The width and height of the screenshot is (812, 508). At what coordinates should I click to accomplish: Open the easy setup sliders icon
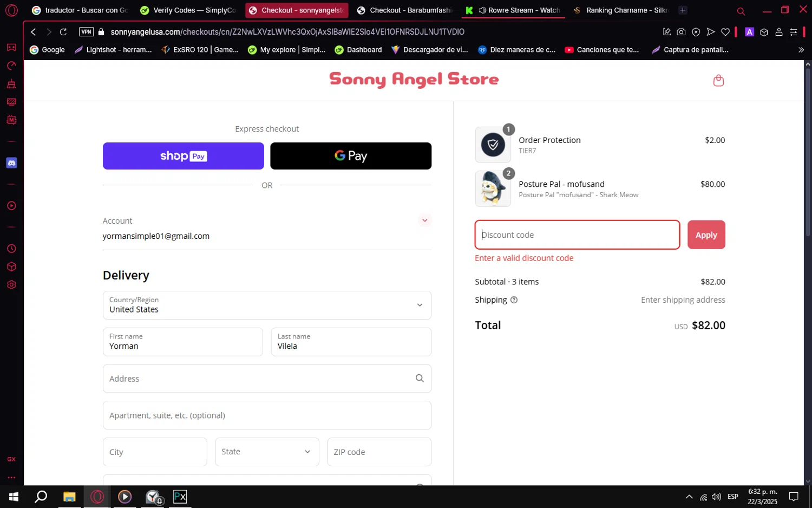tap(794, 32)
